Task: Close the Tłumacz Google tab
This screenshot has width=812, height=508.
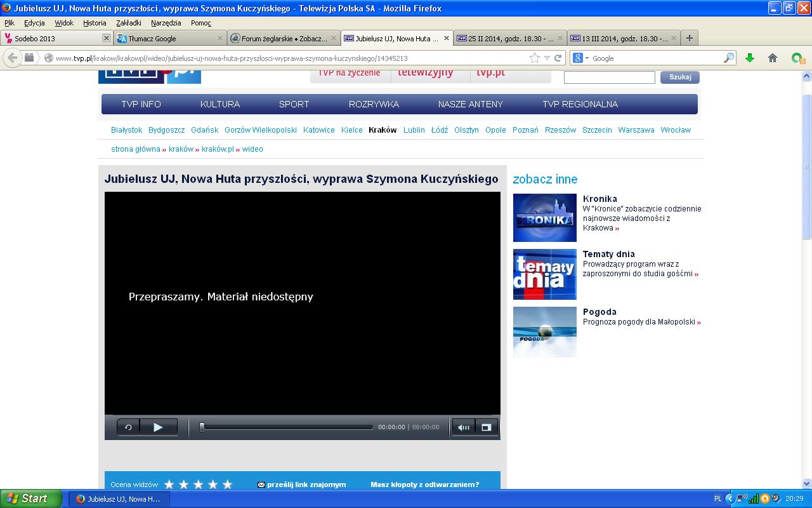Action: [x=220, y=38]
